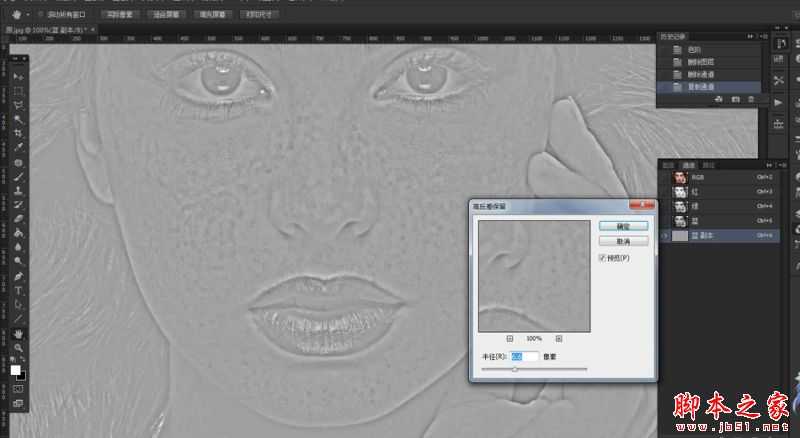800x438 pixels.
Task: Click the new snapshot camera icon in History
Action: (x=735, y=100)
